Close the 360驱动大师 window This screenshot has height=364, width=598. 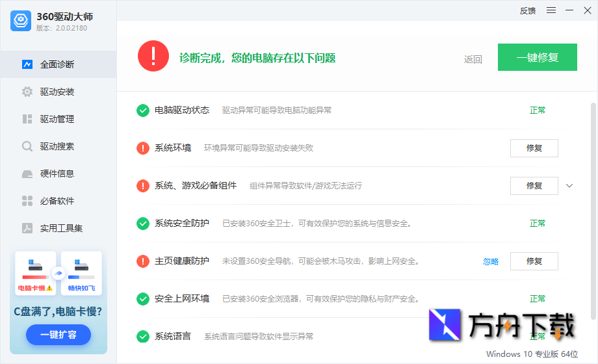(588, 10)
